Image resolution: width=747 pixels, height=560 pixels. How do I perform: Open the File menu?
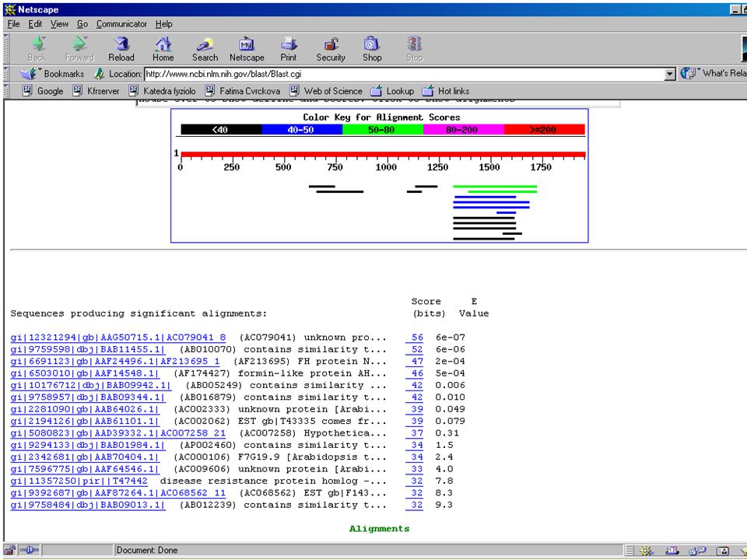(x=13, y=24)
